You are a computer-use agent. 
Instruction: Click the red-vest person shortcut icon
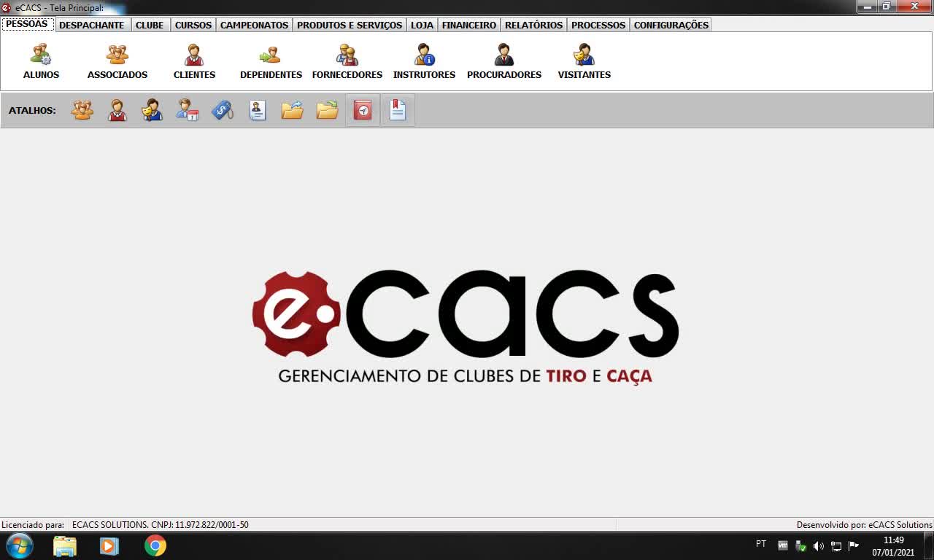click(117, 110)
